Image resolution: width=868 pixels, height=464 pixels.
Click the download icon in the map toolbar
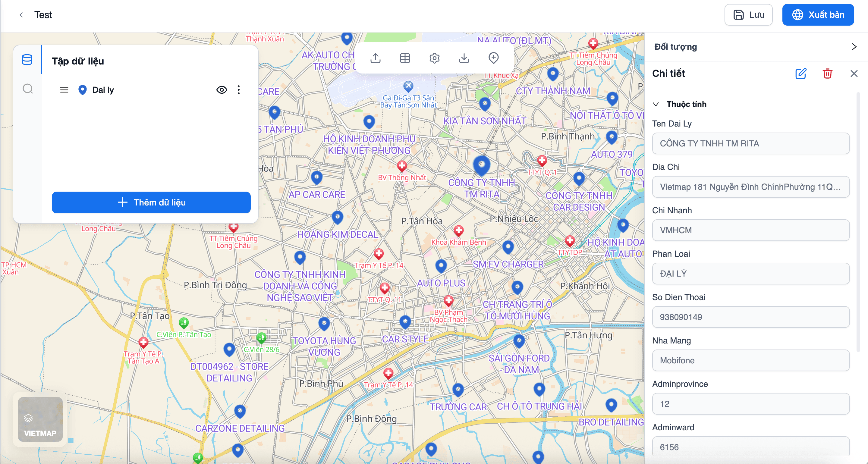coord(464,58)
